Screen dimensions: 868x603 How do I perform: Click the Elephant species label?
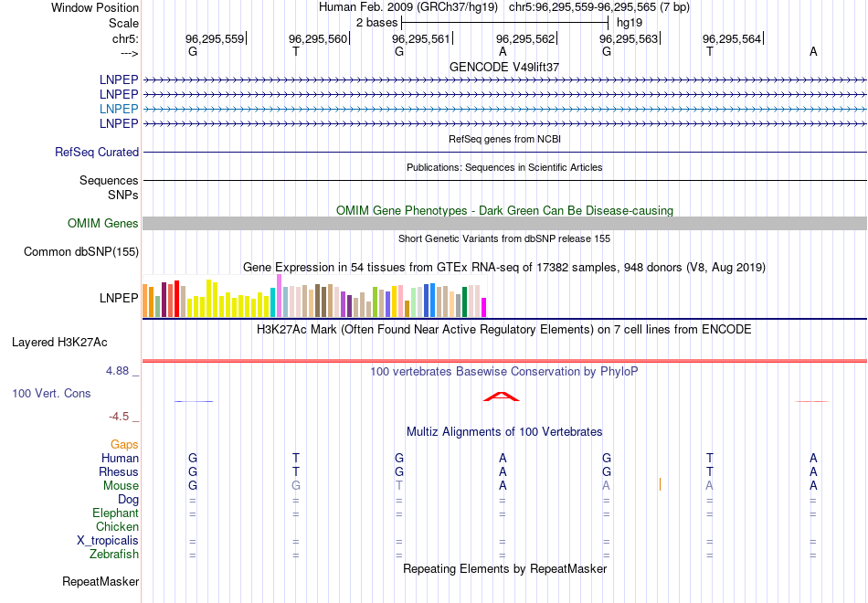tap(115, 513)
